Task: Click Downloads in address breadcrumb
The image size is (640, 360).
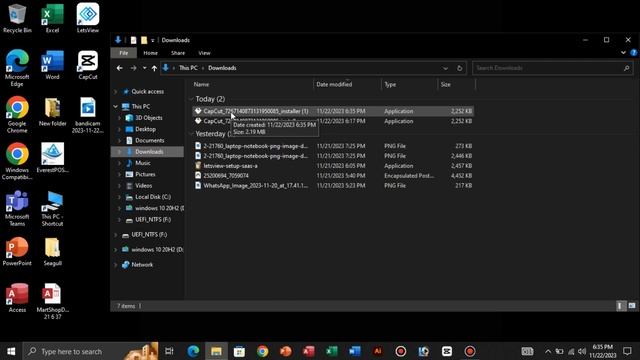Action: click(x=222, y=68)
